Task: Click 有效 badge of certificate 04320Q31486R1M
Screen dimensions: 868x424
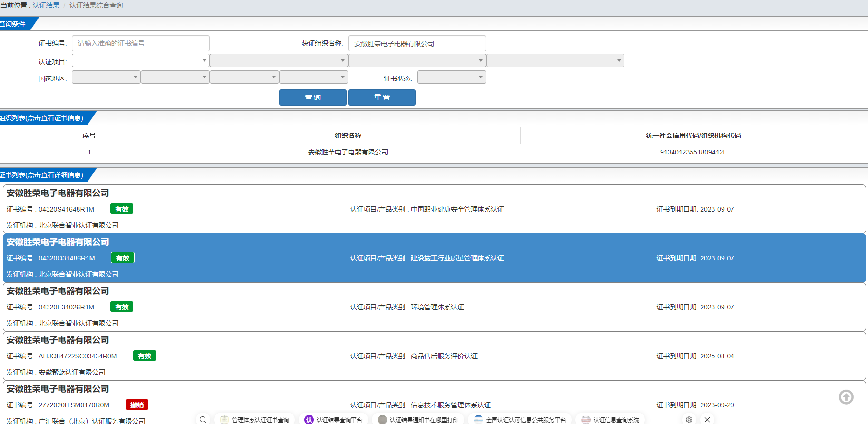Action: coord(123,258)
